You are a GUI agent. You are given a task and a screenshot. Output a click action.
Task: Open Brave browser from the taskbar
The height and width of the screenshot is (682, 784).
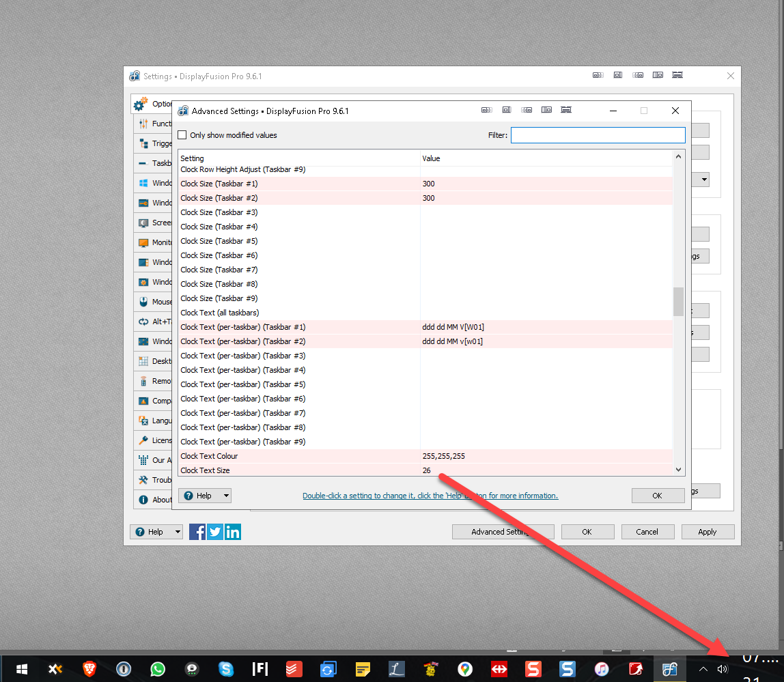pos(89,669)
